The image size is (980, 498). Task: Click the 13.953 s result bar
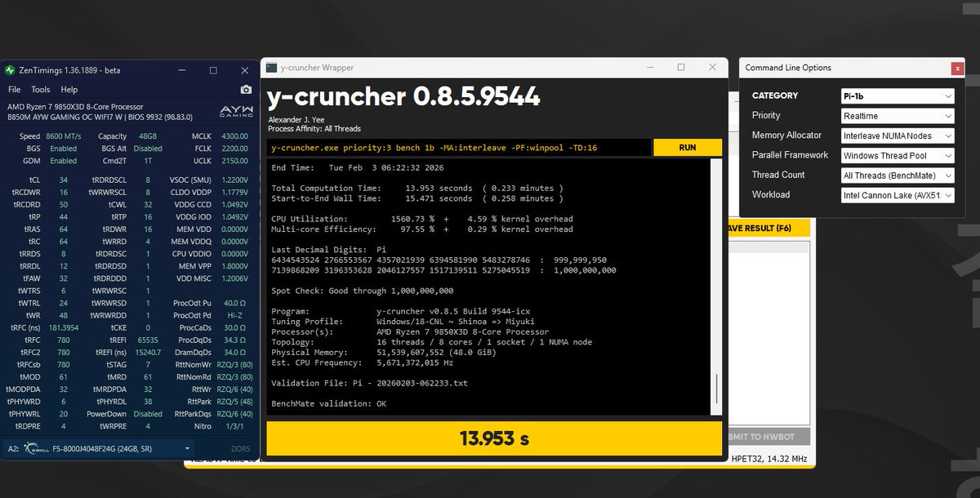[x=494, y=439]
